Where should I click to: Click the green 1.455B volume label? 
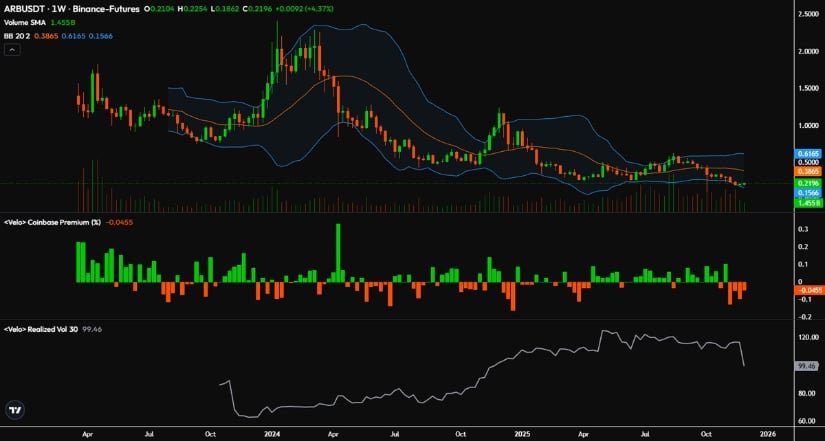808,202
